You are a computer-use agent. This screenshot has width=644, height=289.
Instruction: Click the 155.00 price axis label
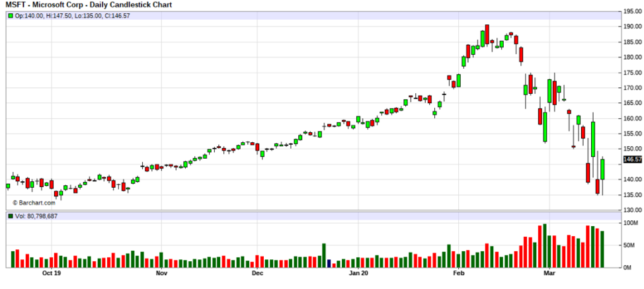(633, 134)
